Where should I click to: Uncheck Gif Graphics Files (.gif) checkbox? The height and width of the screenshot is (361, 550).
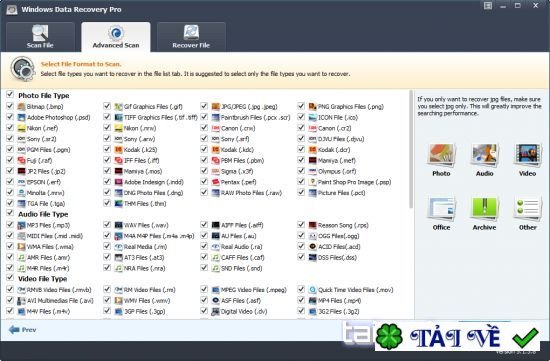[107, 106]
